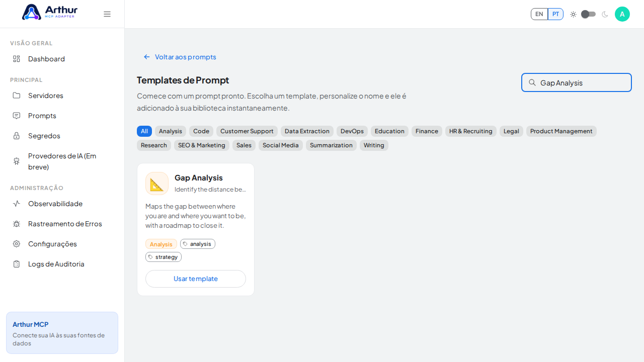Click the Provedores de IA icon
The height and width of the screenshot is (362, 644).
click(17, 161)
